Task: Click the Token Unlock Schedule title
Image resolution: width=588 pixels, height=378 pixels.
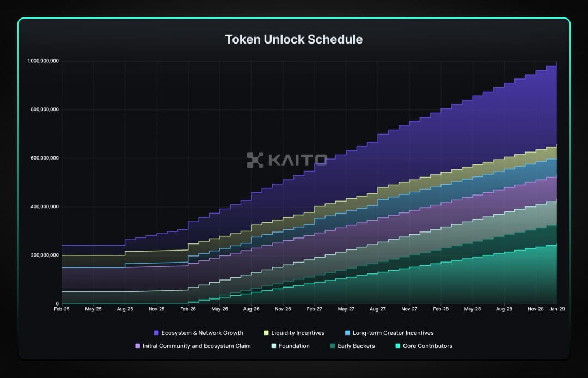Action: [x=294, y=40]
